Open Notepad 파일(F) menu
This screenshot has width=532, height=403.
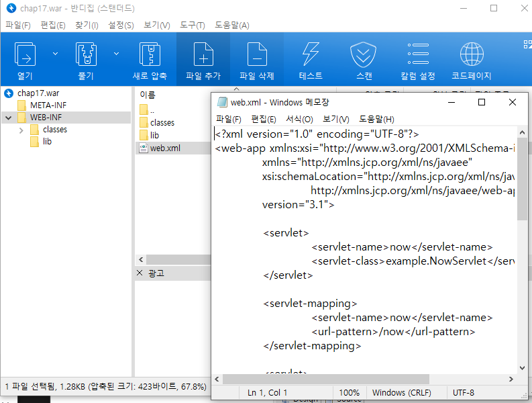tap(229, 120)
